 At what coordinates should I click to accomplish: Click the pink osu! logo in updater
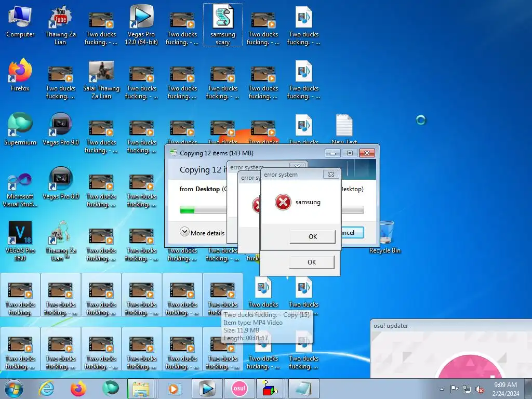click(x=470, y=367)
